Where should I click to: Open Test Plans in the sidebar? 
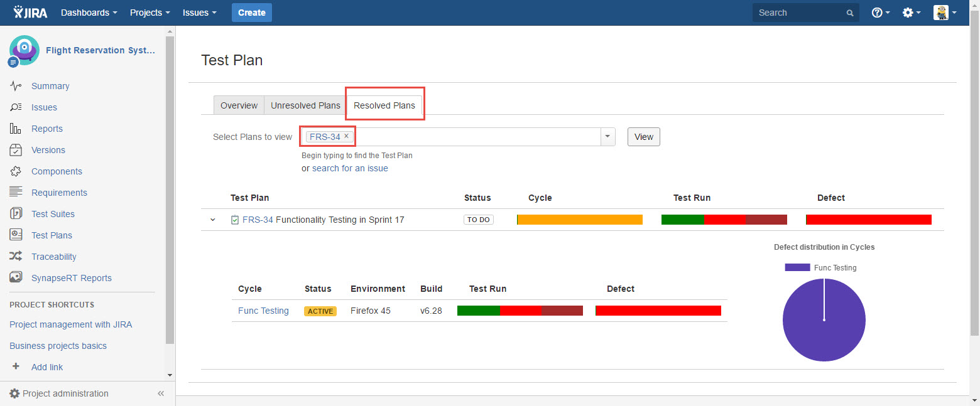tap(52, 235)
